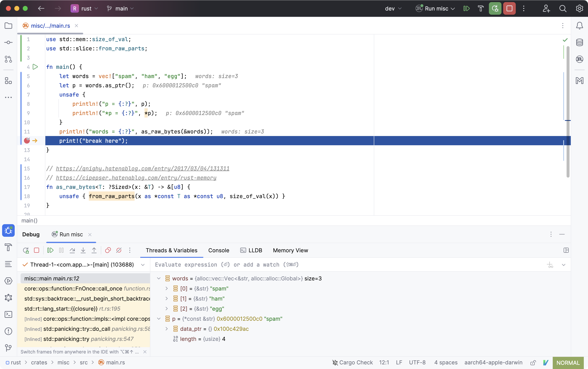Open the Maven tool window
The height and width of the screenshot is (369, 588).
[x=579, y=81]
